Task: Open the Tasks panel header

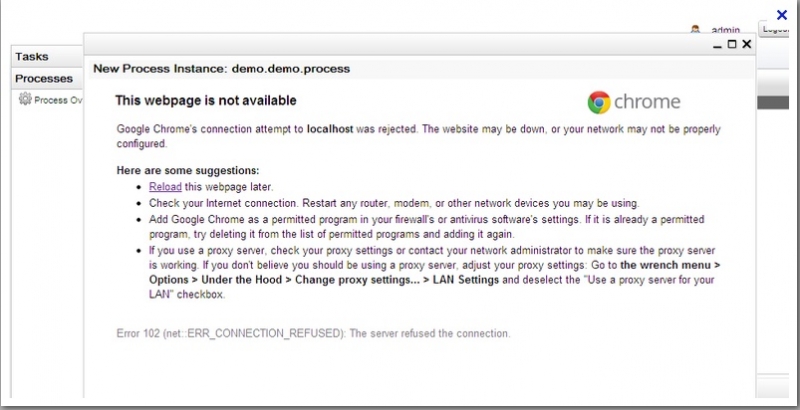Action: coord(32,57)
